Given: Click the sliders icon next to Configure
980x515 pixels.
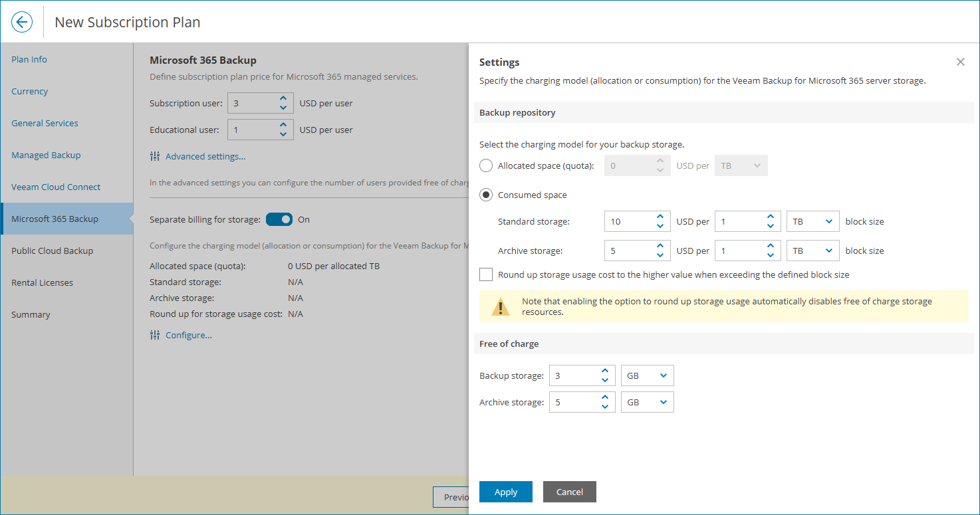Looking at the screenshot, I should pos(154,334).
